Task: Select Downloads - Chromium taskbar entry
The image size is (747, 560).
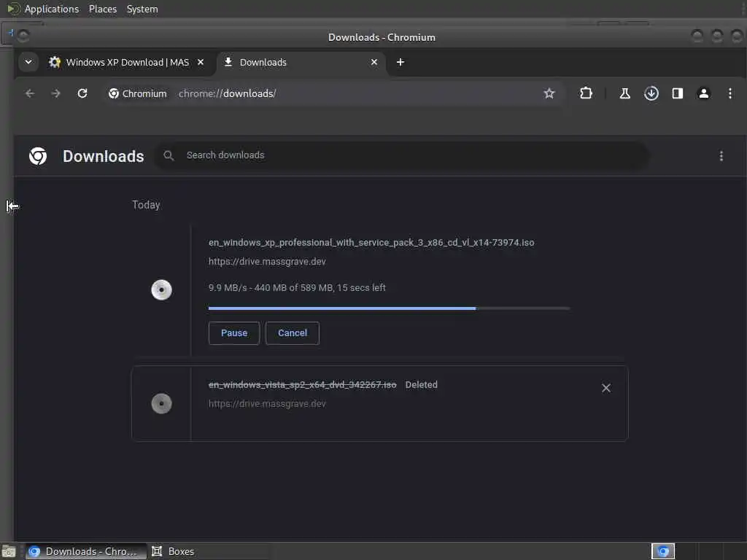Action: [x=86, y=551]
